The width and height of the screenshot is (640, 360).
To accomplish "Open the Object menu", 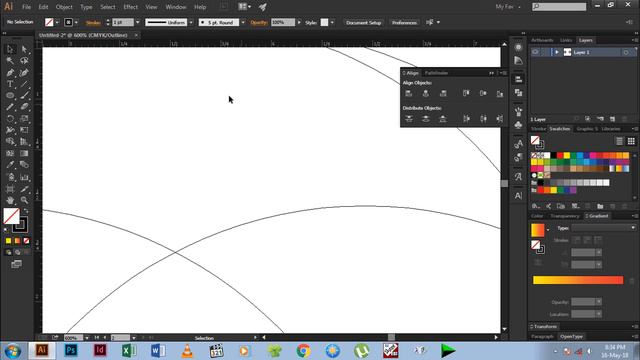I will pyautogui.click(x=64, y=7).
